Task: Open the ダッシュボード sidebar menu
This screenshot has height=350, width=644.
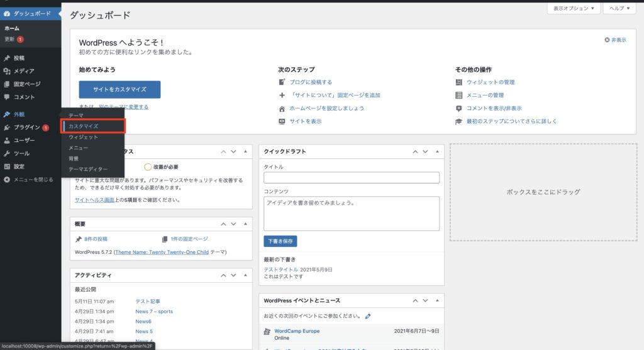Action: tap(30, 14)
